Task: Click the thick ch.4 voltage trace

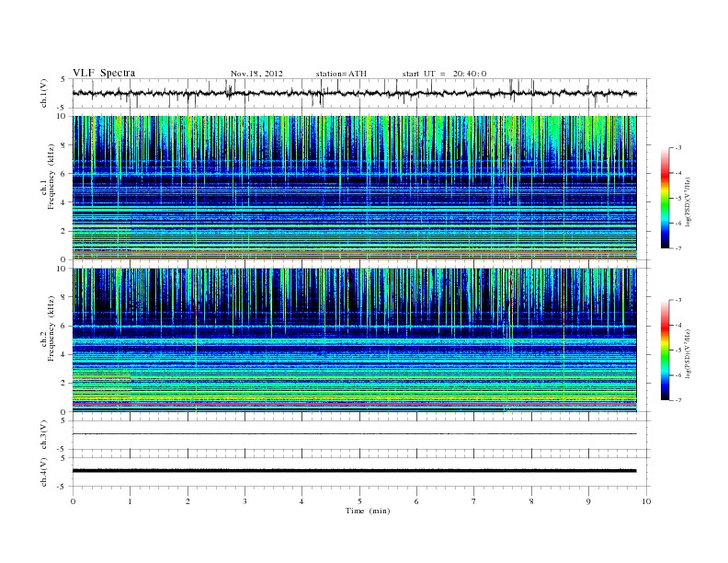Action: click(x=354, y=471)
